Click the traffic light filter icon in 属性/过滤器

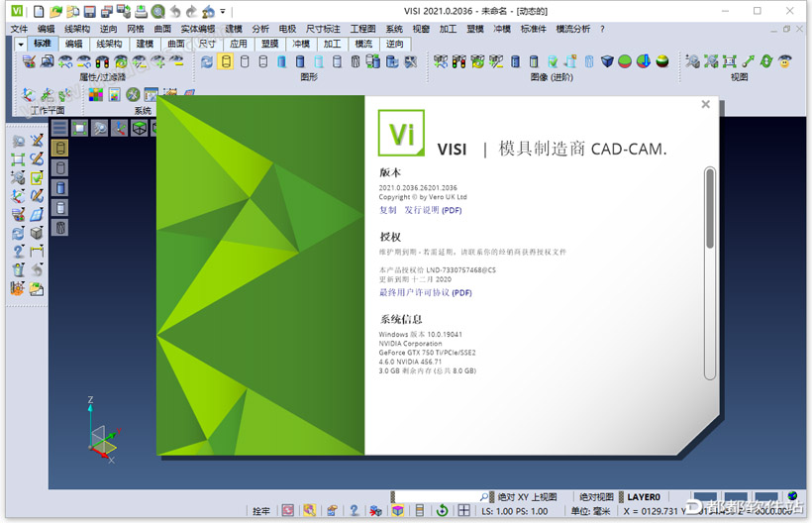102,62
